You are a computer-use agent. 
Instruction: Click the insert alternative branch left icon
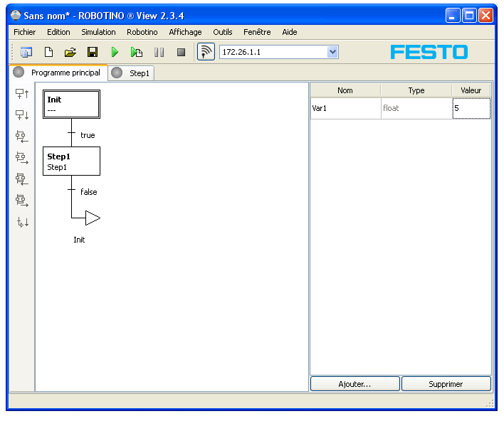click(x=22, y=137)
